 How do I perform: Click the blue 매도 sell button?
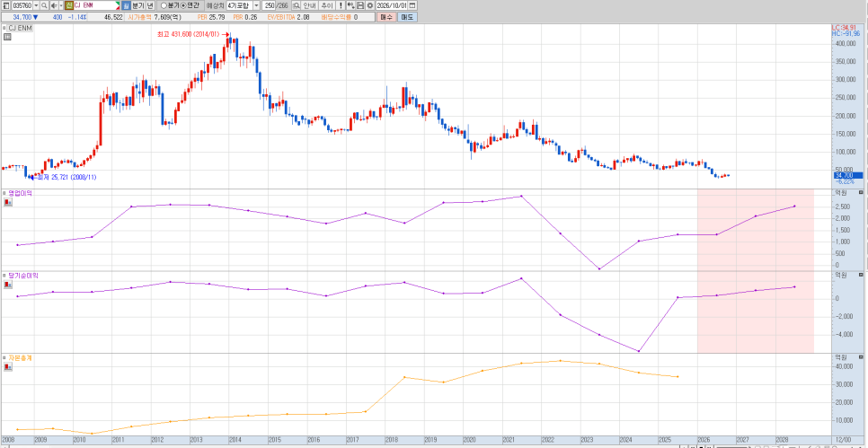pyautogui.click(x=407, y=17)
